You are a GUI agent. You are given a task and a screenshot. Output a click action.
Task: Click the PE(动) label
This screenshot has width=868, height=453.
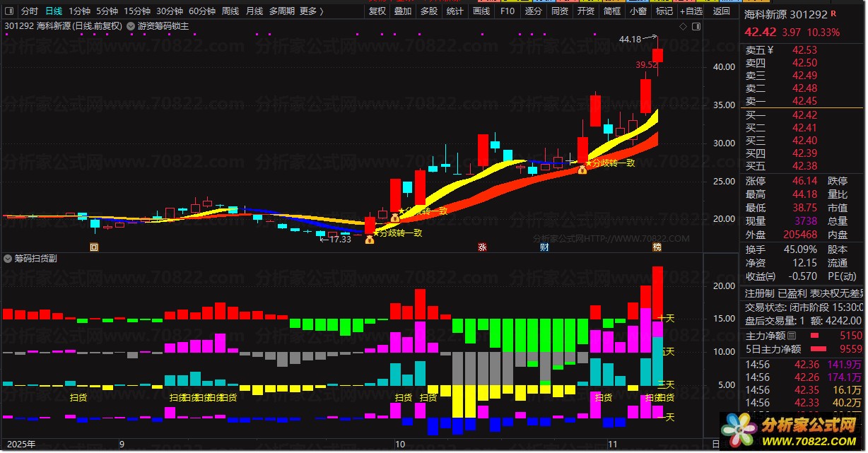[x=842, y=276]
